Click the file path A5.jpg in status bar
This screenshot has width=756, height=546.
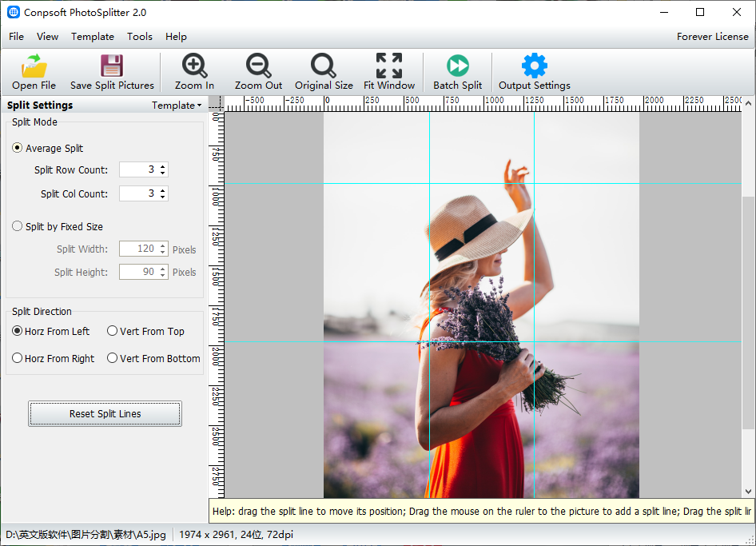[86, 535]
